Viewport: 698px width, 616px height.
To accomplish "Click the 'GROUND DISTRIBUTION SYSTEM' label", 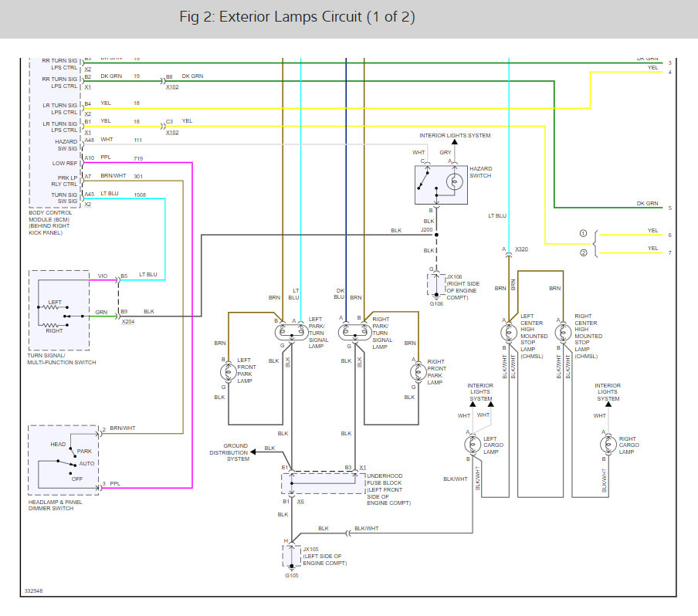I will coord(229,452).
